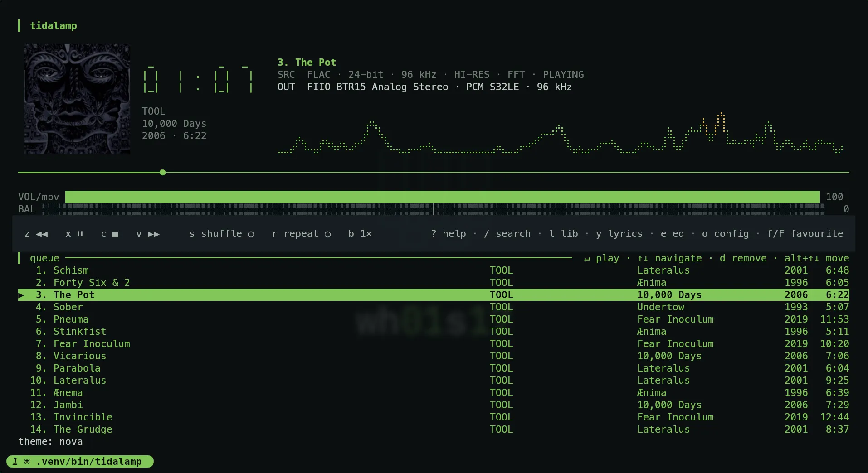Click the 11:53 duration of Pneuma
This screenshot has width=868, height=473.
coord(834,319)
